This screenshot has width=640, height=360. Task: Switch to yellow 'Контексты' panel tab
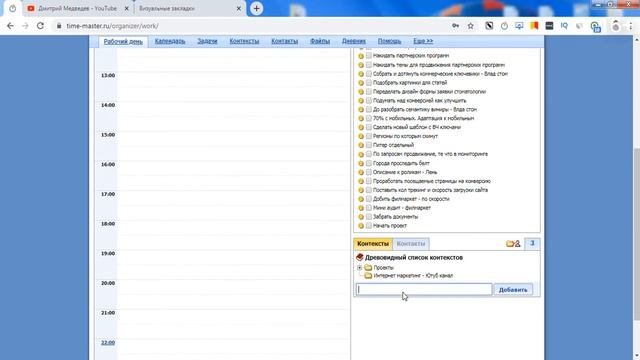[373, 244]
